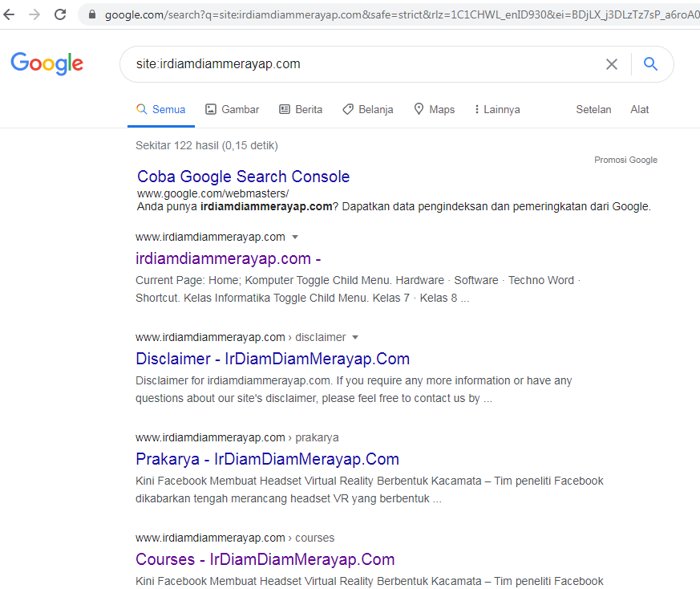700x589 pixels.
Task: Reload the page with refresh icon
Action: [x=60, y=14]
